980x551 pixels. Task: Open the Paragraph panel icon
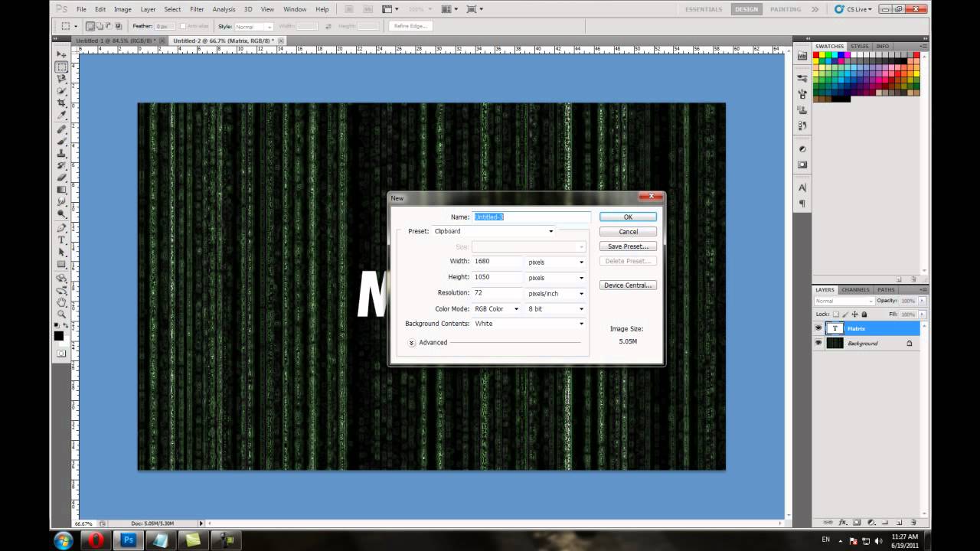pos(802,204)
